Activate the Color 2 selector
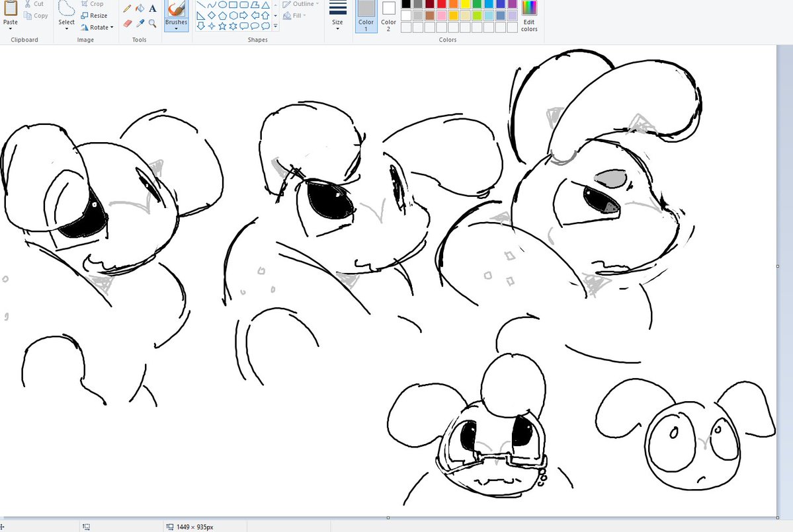This screenshot has height=532, width=793. pyautogui.click(x=388, y=16)
